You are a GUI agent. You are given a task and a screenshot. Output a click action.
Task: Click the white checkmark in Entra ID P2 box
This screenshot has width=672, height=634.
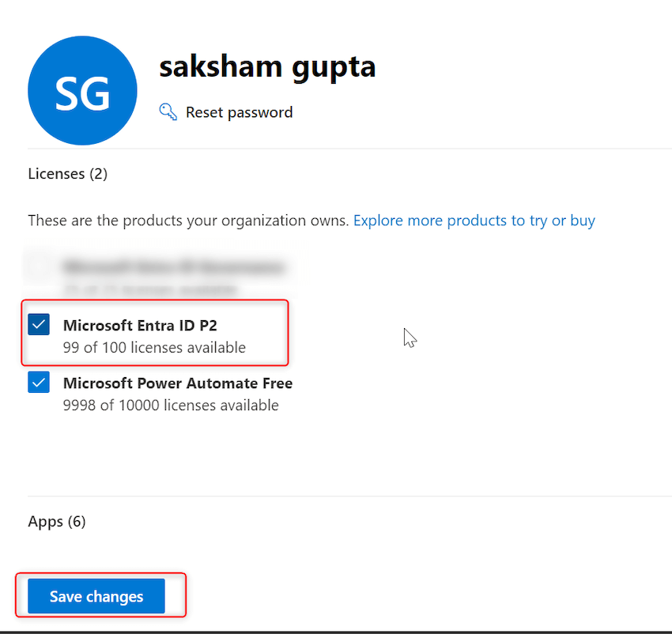point(39,325)
